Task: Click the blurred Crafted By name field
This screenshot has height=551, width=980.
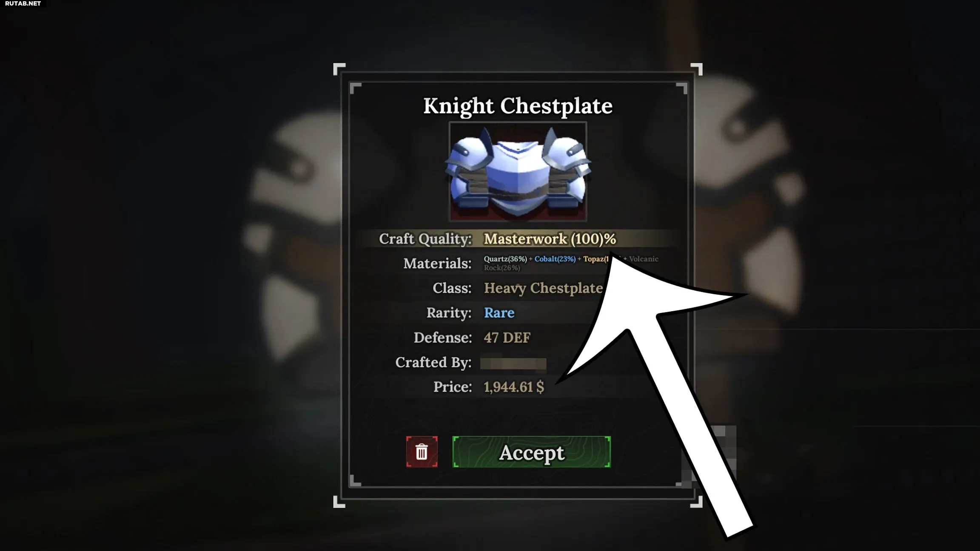Action: (513, 363)
